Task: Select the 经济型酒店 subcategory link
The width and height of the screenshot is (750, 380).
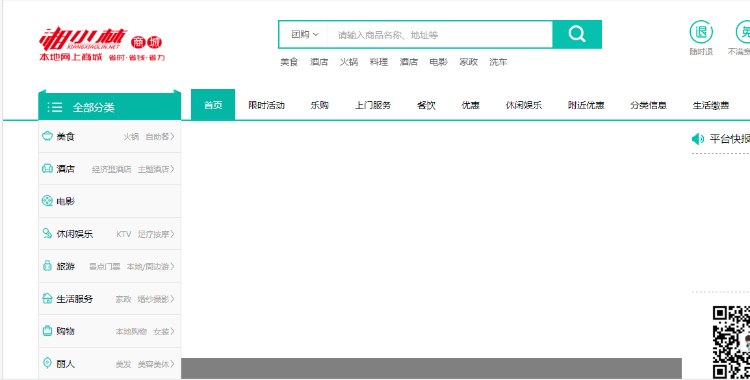Action: 111,169
